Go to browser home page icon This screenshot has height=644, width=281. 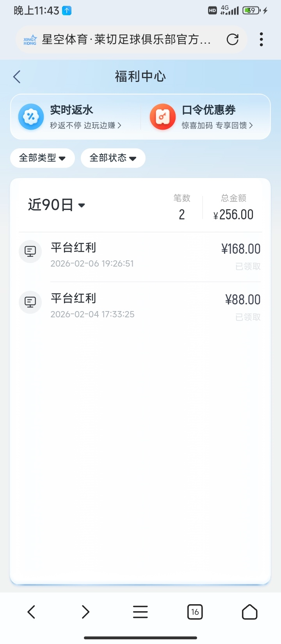tap(249, 612)
